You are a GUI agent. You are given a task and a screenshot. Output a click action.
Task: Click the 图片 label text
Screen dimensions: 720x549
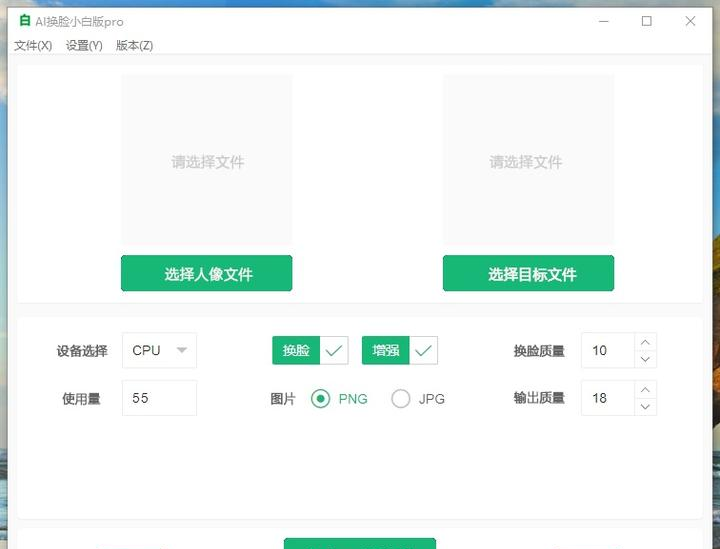(282, 399)
